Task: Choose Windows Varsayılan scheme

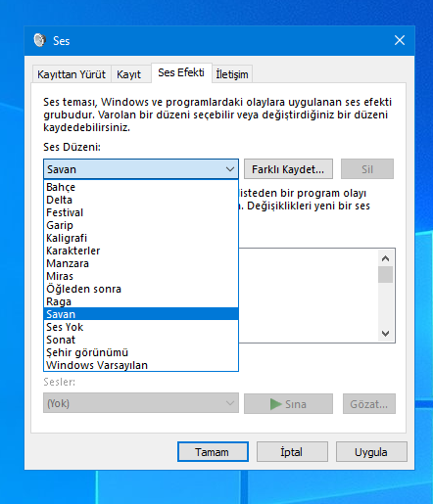Action: pos(141,365)
